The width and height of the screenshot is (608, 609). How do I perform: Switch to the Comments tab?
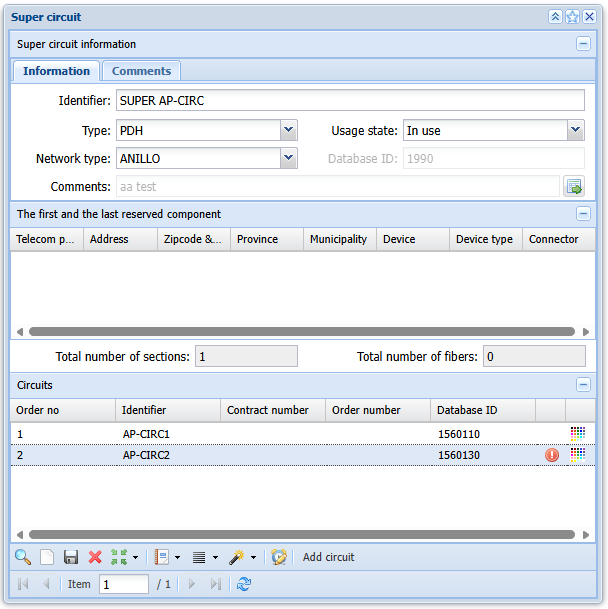tap(141, 71)
